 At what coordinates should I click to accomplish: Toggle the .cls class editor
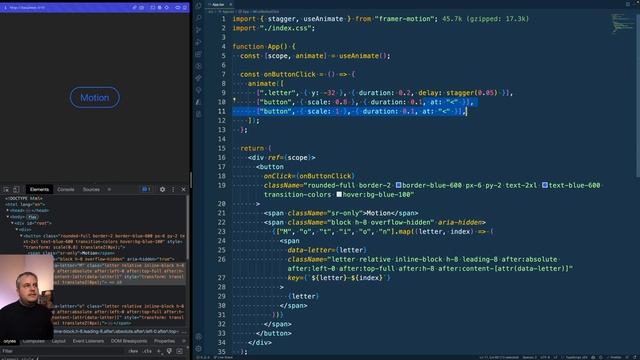pyautogui.click(x=147, y=351)
